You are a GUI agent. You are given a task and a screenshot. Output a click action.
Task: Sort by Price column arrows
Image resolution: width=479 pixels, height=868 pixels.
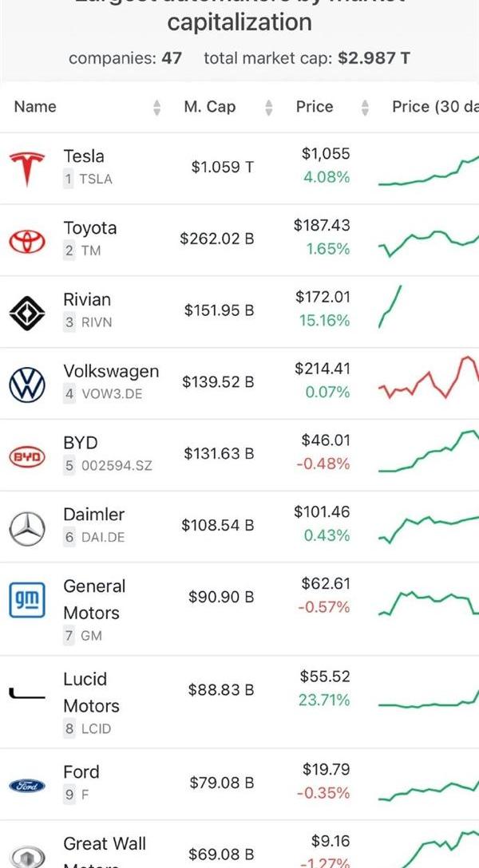click(364, 108)
